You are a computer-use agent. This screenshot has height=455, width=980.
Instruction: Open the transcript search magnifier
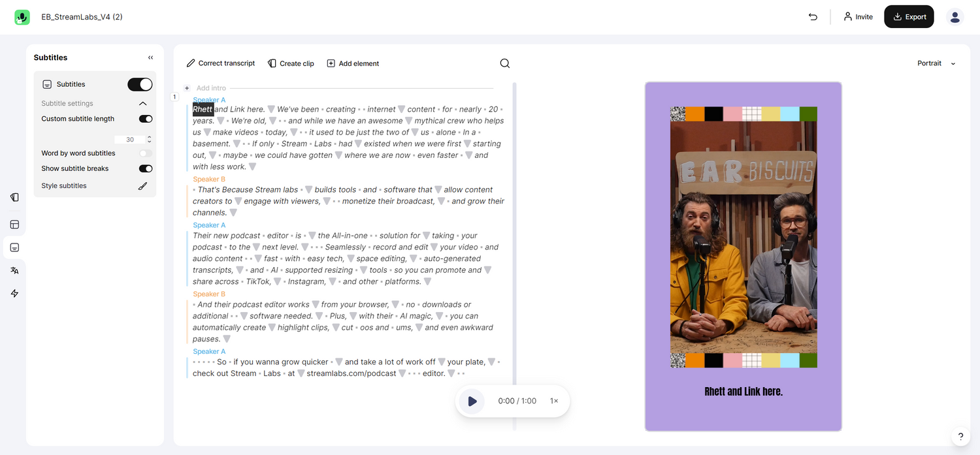point(504,63)
